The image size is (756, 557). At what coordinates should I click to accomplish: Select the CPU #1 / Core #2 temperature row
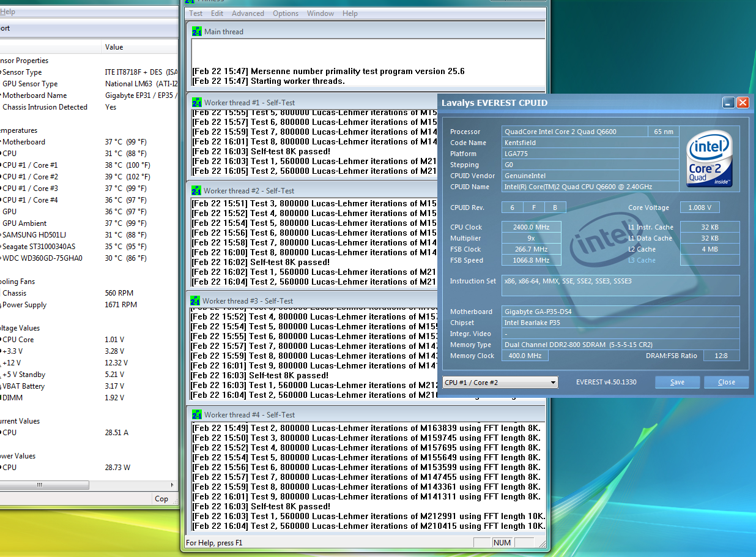(89, 177)
